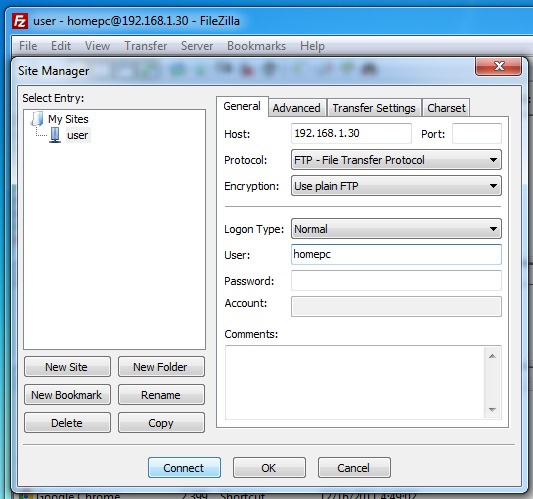Click Comments scrollbar down arrow
Viewport: 533px width, 499px height.
[x=492, y=410]
